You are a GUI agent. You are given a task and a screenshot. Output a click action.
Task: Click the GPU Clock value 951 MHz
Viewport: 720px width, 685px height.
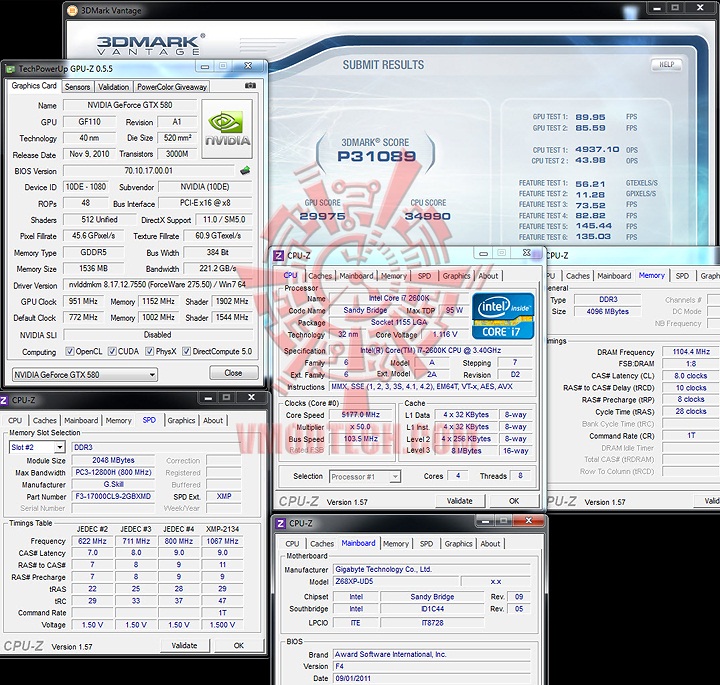coord(83,301)
